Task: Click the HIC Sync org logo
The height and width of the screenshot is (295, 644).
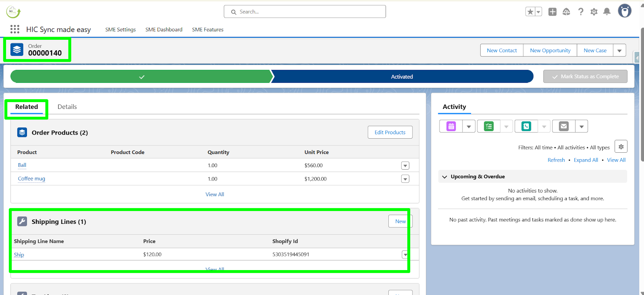Action: 13,12
